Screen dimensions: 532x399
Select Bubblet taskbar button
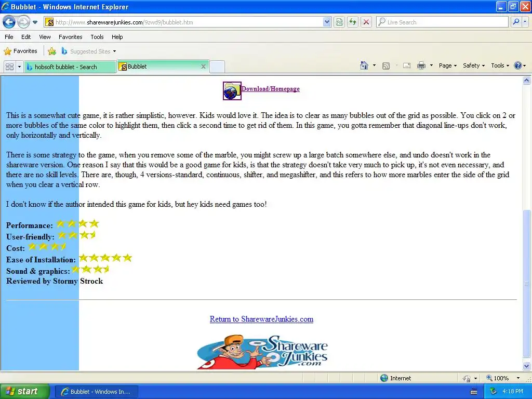coord(96,392)
